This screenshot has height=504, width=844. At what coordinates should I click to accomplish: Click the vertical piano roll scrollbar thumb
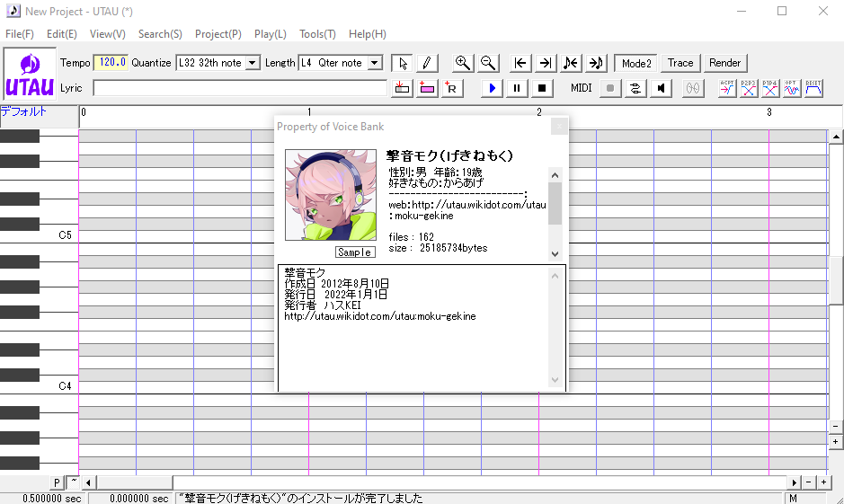835,281
